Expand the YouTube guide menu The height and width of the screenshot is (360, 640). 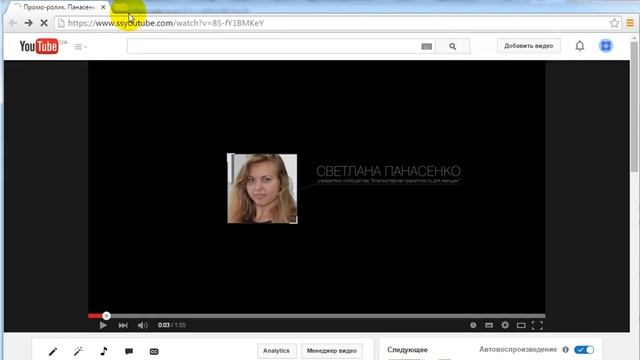(x=80, y=47)
